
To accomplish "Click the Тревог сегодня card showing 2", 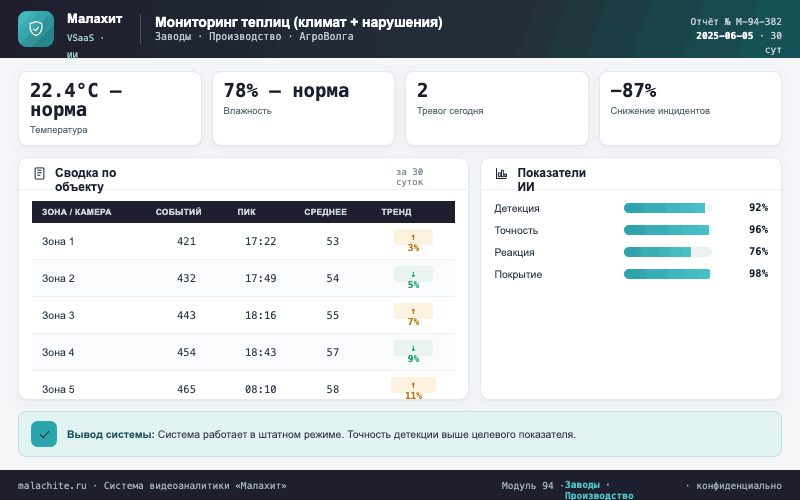I will 496,108.
